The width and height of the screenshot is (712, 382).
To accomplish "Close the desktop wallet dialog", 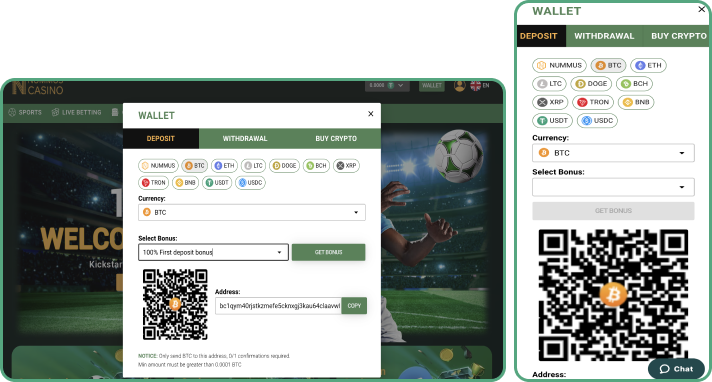I will pos(371,114).
